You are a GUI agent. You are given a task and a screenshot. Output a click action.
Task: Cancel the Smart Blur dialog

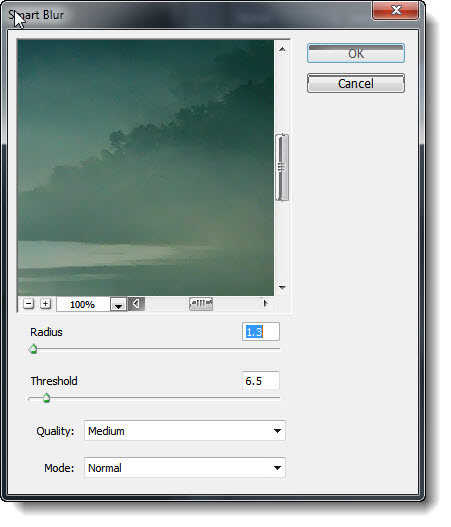point(356,83)
